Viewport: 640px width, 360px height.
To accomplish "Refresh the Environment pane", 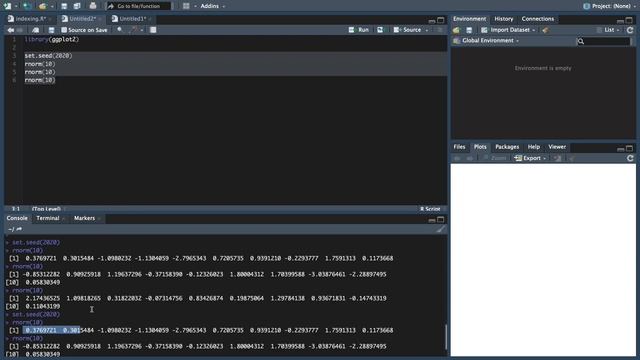I will [630, 30].
